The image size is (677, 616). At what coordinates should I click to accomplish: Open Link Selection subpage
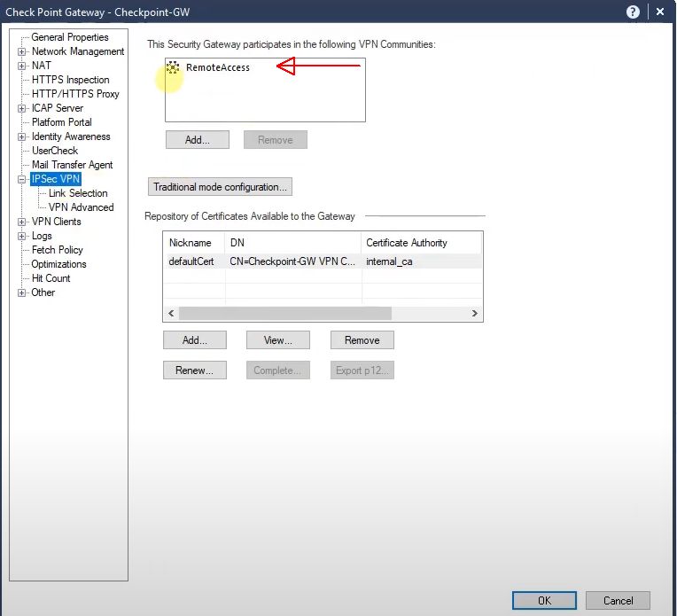78,193
